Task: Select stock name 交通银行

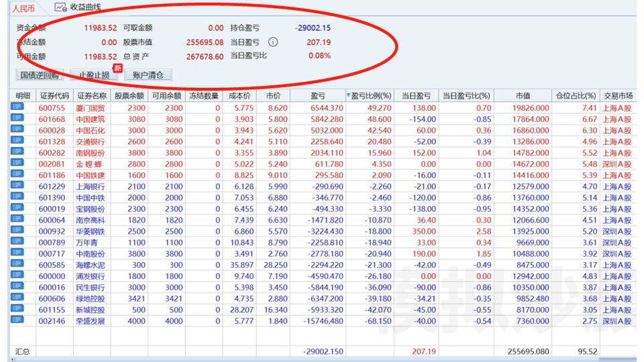Action: 91,141
